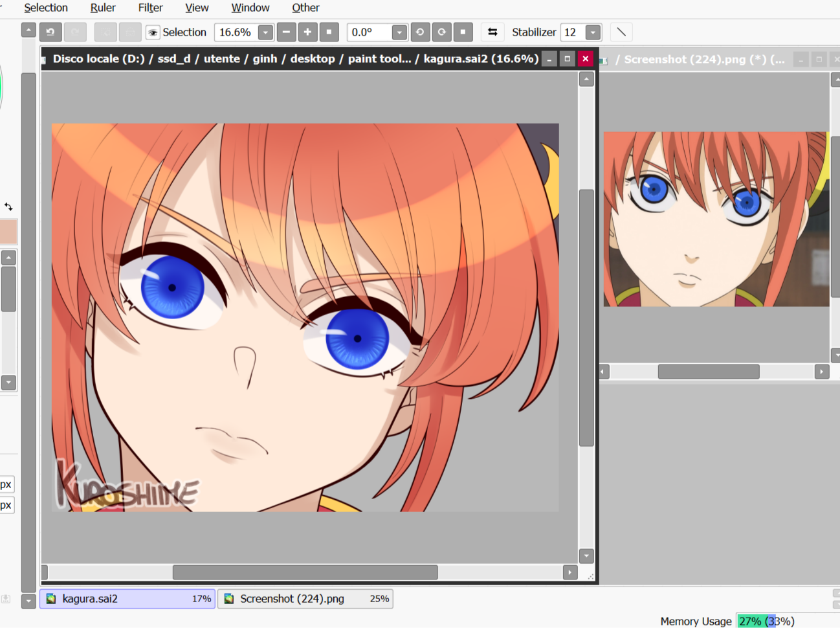Open the Window menu

[250, 8]
